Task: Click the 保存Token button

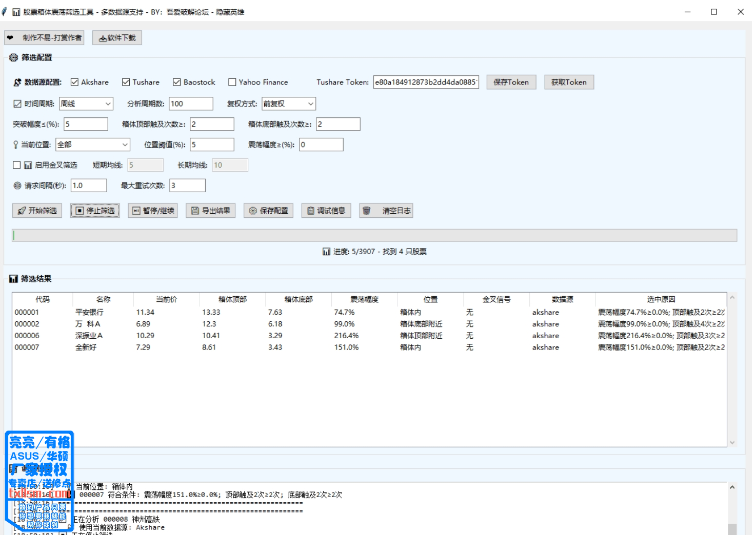Action: click(511, 82)
